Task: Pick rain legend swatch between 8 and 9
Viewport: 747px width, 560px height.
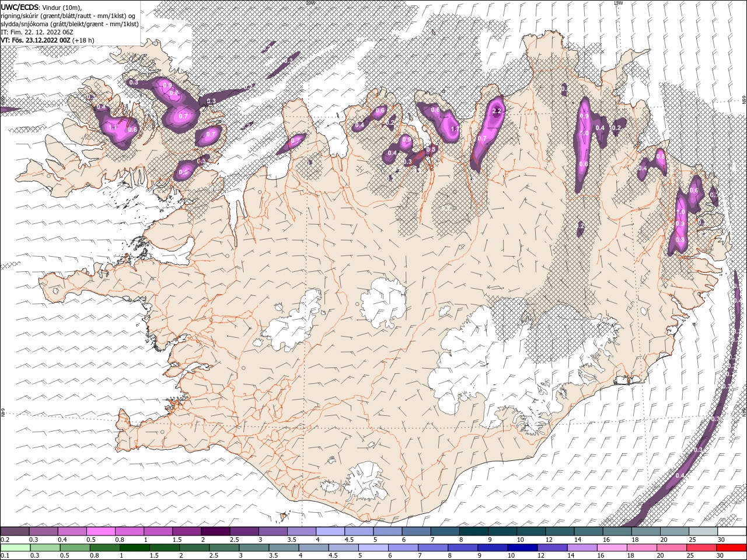Action: point(463,548)
